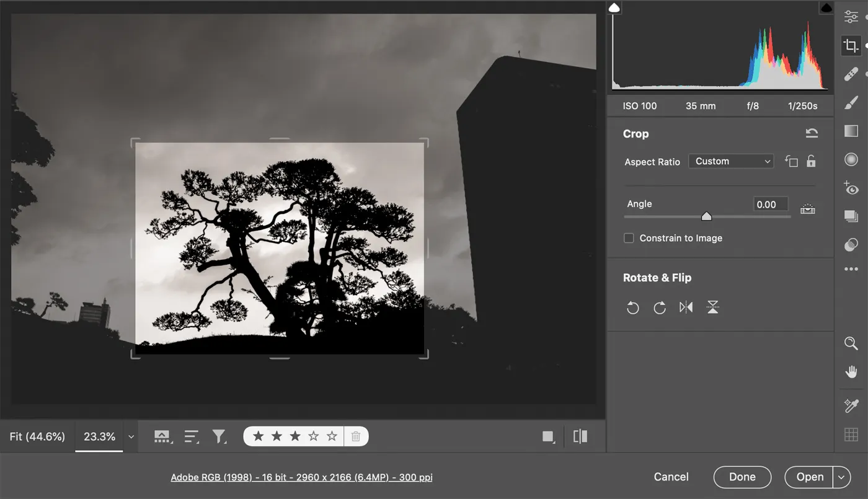This screenshot has height=499, width=868.
Task: Enable Constrain to Image checkbox
Action: (x=629, y=238)
